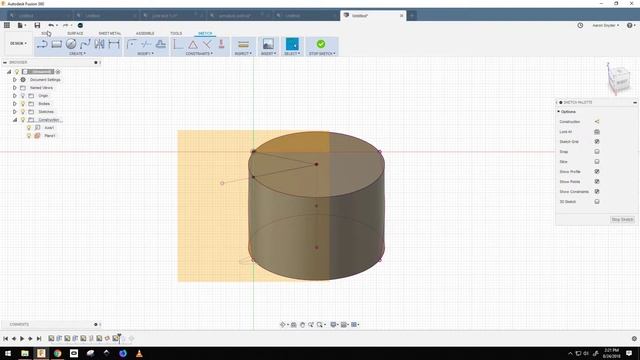Open the Display Settings monitor icon
This screenshot has width=640, height=360.
333,324
